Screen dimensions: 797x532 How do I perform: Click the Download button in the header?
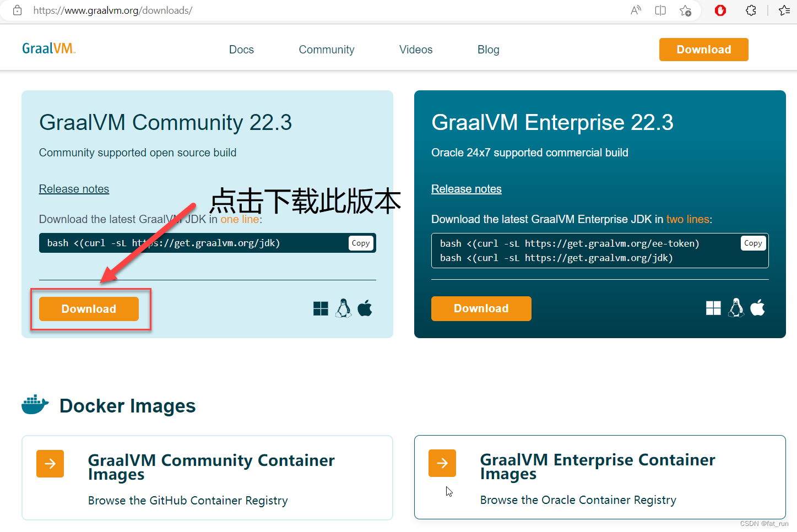(704, 50)
